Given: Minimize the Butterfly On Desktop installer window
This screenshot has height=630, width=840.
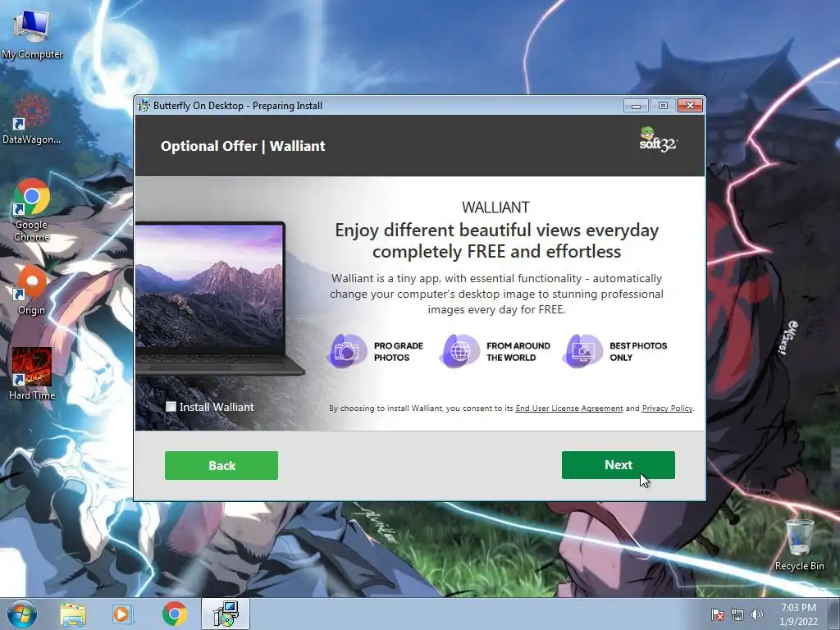Looking at the screenshot, I should (x=636, y=106).
